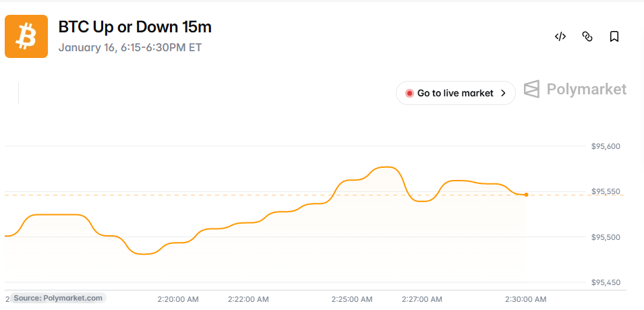The image size is (644, 310).
Task: Open the Go to live market button
Action: [455, 93]
